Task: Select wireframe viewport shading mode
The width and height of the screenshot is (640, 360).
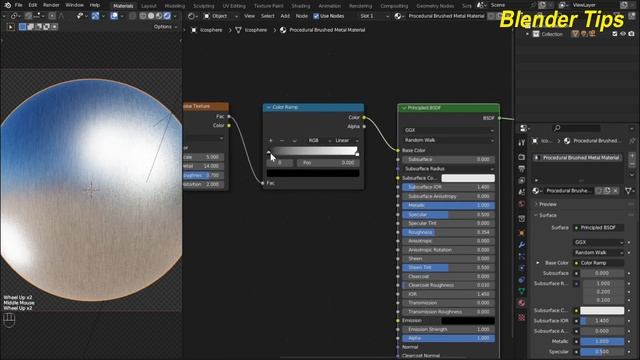Action: pos(143,16)
